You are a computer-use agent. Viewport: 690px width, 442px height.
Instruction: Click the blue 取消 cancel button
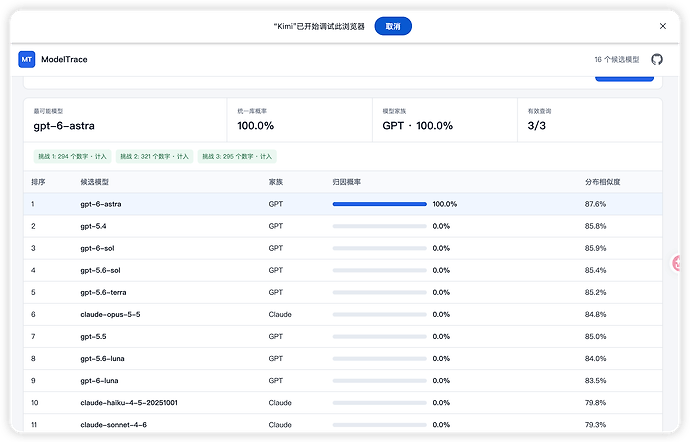pos(393,26)
